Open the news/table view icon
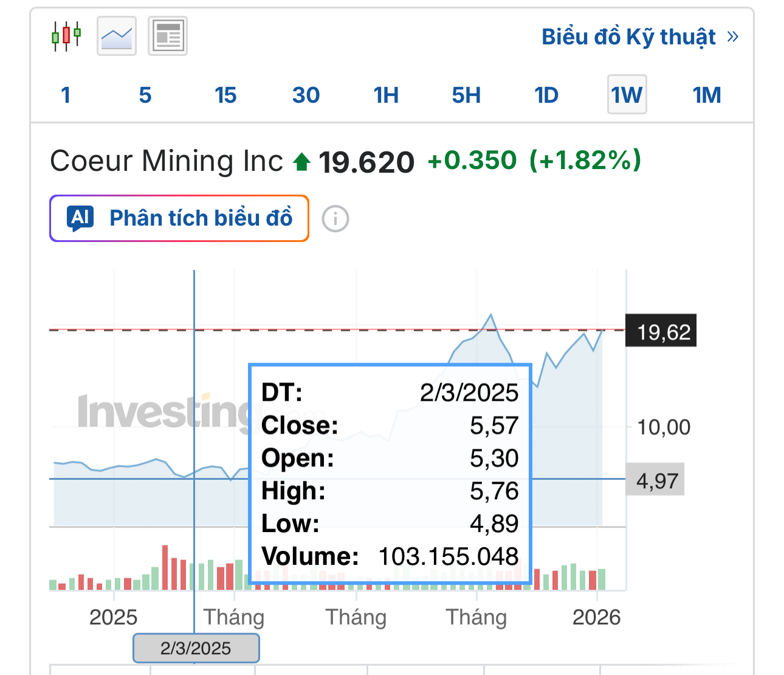 coord(168,36)
